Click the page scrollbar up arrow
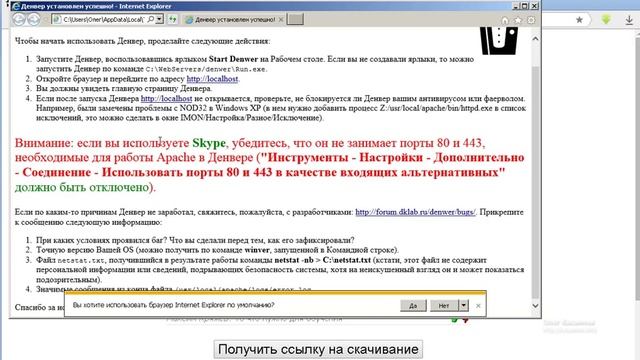This screenshot has height=360, width=640. pyautogui.click(x=536, y=39)
